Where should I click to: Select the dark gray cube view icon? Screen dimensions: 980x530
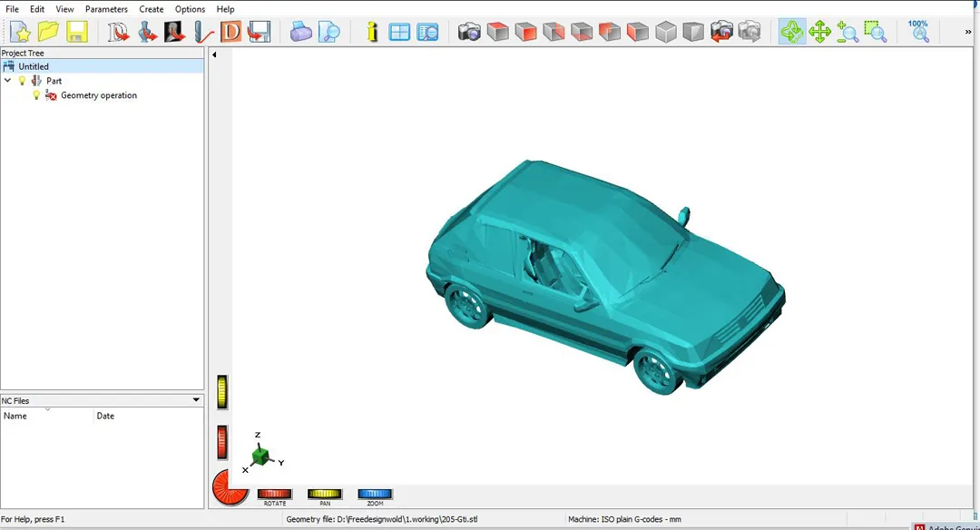click(693, 31)
